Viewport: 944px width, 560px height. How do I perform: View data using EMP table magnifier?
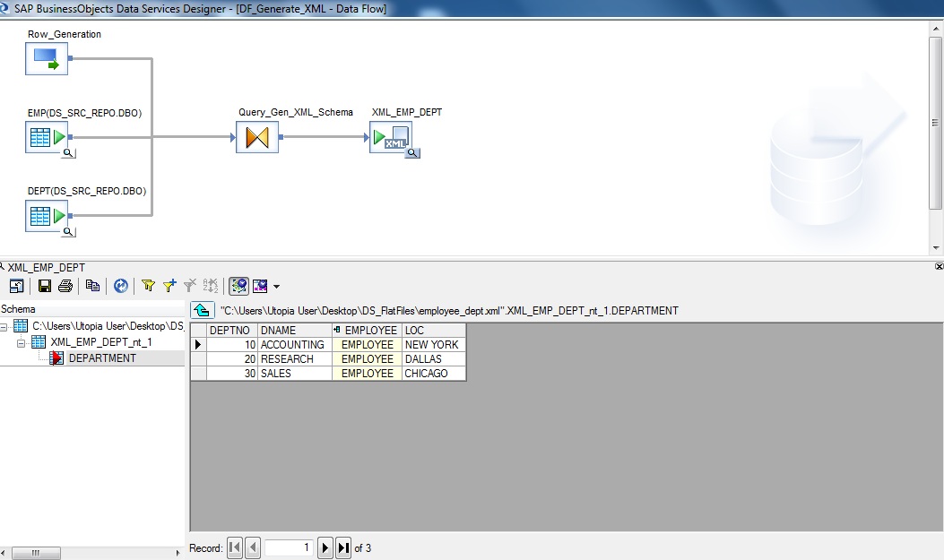point(69,153)
